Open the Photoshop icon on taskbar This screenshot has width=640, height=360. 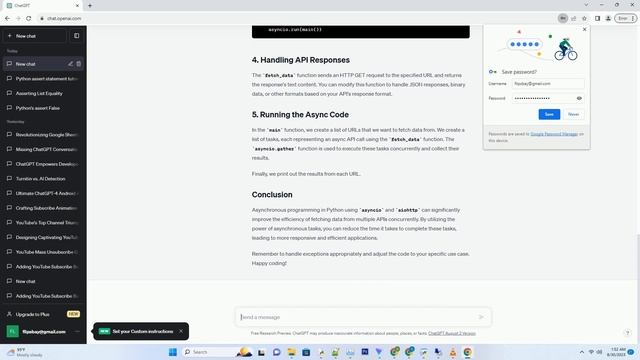coord(364,352)
